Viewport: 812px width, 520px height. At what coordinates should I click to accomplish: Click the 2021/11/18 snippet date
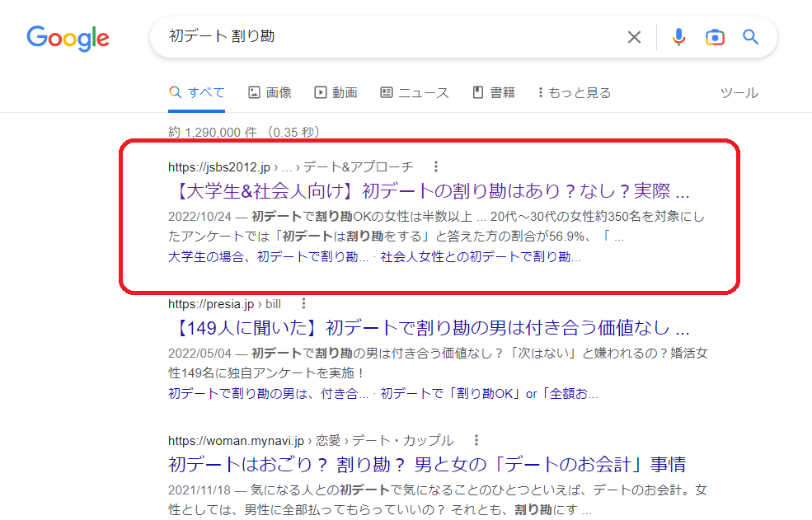click(199, 490)
